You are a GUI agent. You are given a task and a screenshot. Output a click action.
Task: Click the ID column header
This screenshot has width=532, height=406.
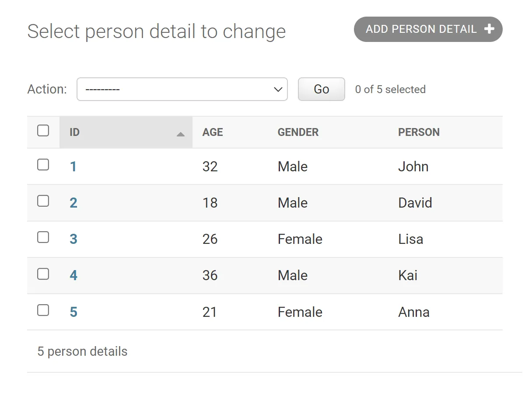(x=75, y=132)
